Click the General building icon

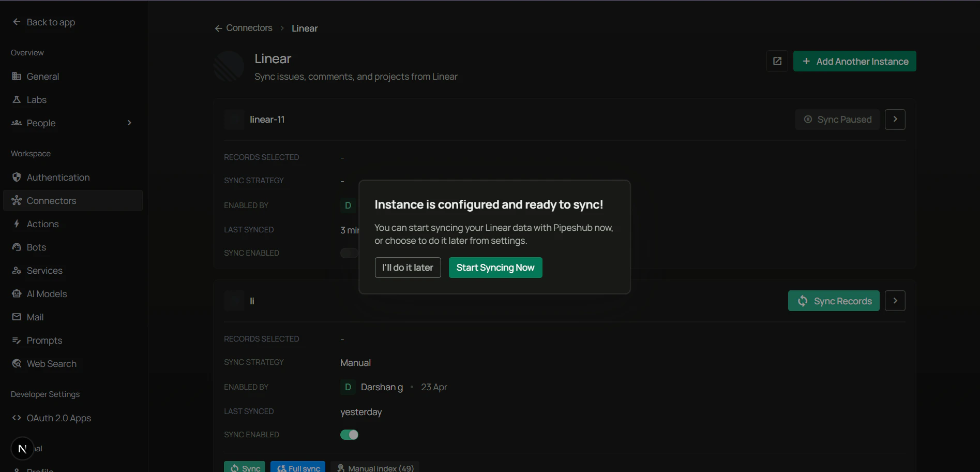tap(17, 76)
